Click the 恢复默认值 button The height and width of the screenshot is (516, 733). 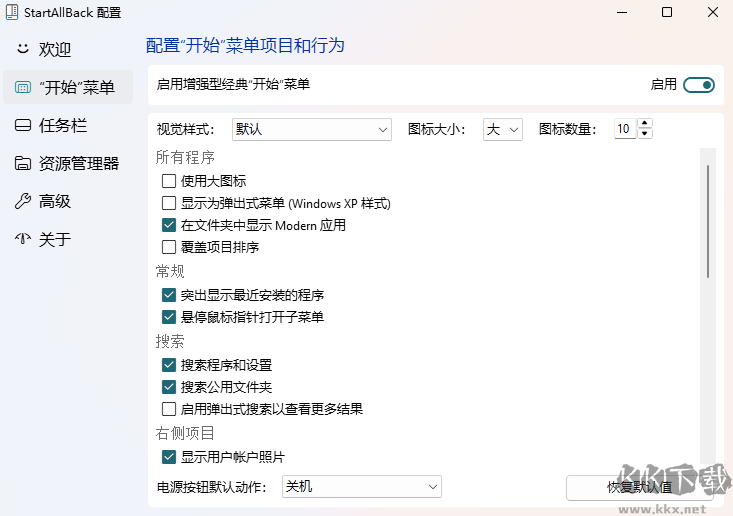tap(640, 487)
